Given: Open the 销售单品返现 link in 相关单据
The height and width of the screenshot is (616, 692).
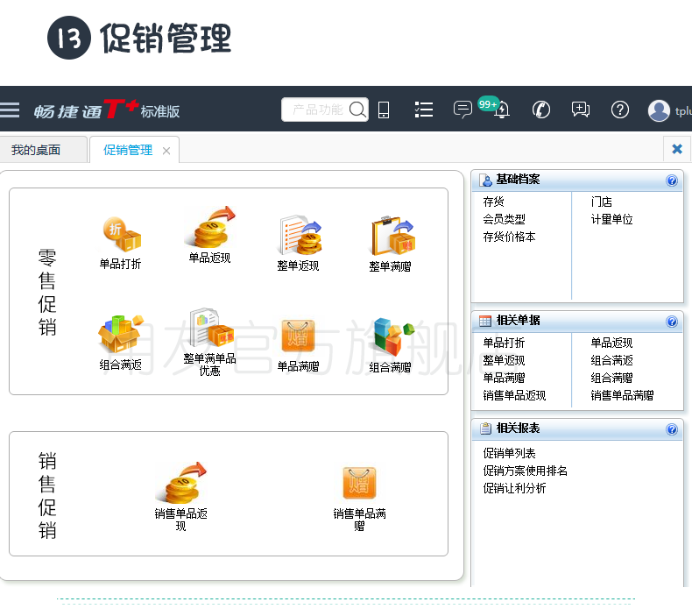Looking at the screenshot, I should 514,395.
